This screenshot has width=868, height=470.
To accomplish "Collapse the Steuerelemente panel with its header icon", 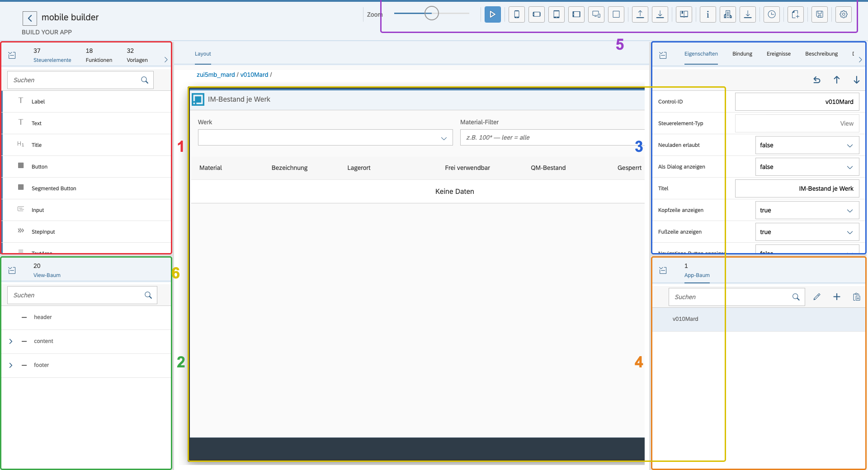I will (x=12, y=55).
